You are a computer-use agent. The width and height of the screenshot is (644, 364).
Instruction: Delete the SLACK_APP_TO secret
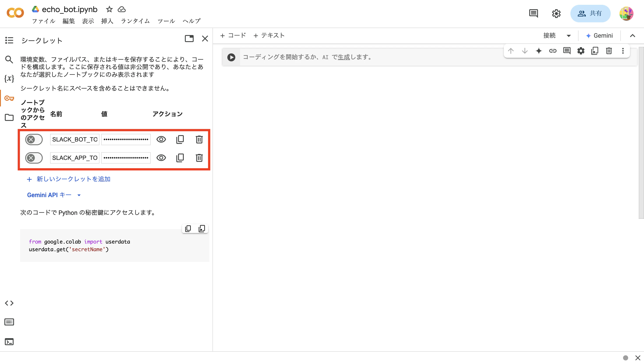pos(199,158)
